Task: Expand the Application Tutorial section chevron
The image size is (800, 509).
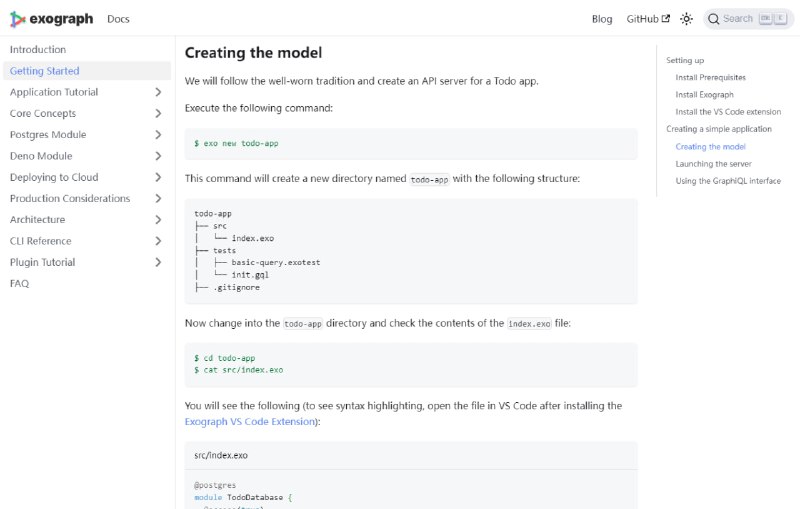Action: (158, 92)
